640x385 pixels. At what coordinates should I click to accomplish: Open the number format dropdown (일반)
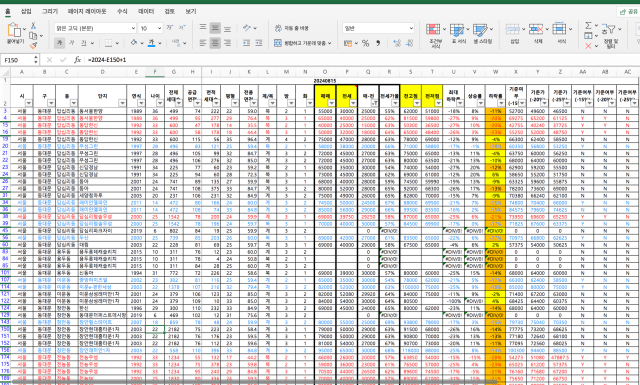(411, 28)
